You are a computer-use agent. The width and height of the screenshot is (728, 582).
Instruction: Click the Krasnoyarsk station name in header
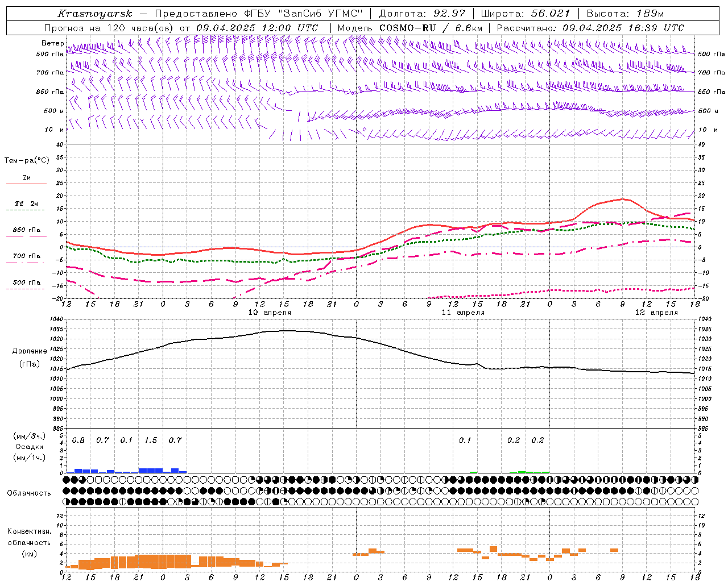click(95, 14)
